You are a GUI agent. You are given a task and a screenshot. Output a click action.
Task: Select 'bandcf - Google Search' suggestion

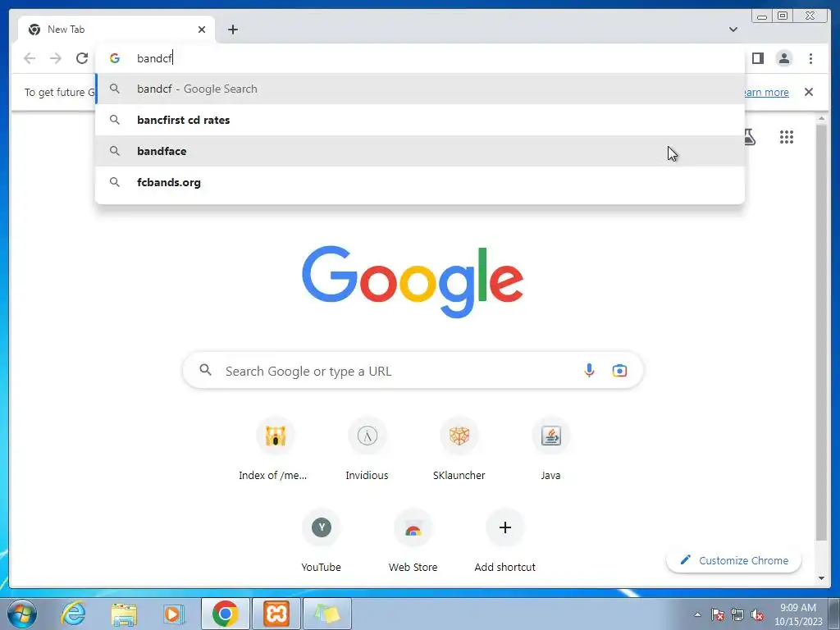tap(420, 89)
